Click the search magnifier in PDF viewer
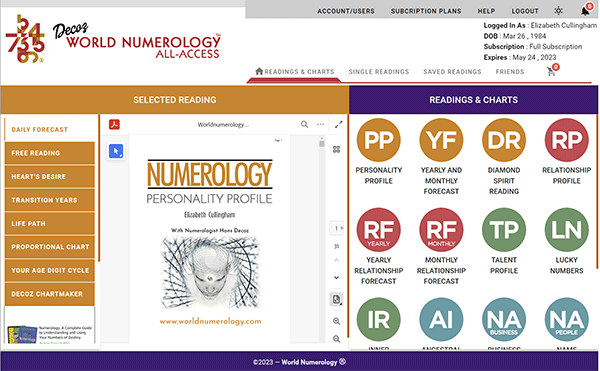The height and width of the screenshot is (371, 600). coord(304,124)
